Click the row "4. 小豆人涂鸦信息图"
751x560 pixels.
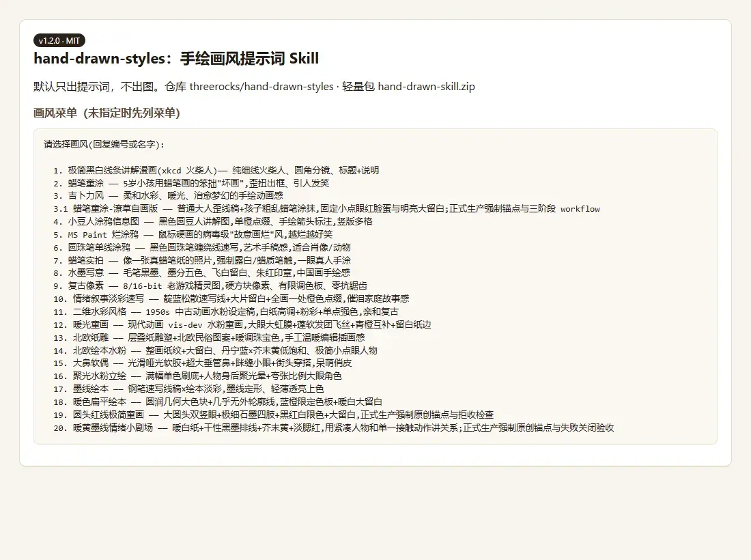[213, 222]
